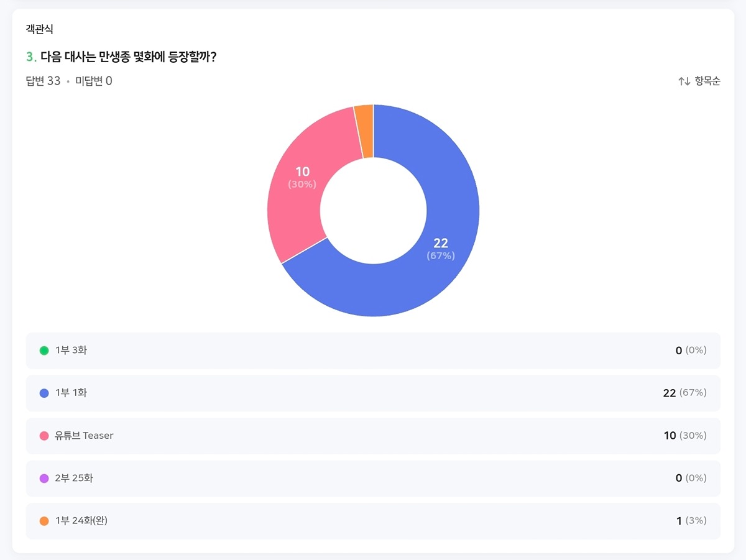Viewport: 746px width, 560px height.
Task: Click the pink dot beside 유튜브 Teaser
Action: 44,436
